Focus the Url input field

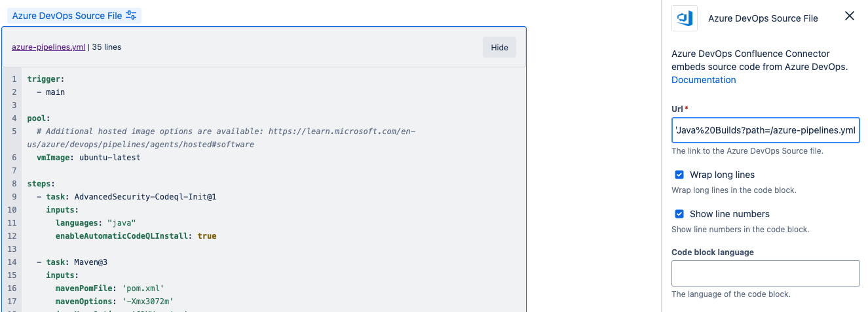pyautogui.click(x=765, y=130)
